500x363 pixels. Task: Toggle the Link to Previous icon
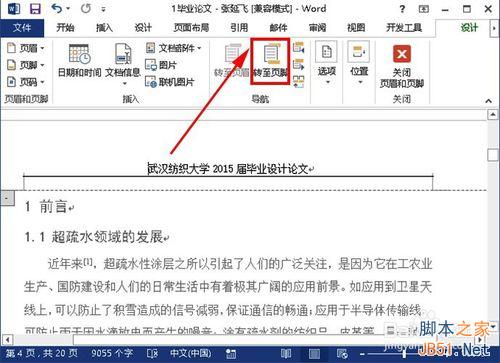point(299,81)
